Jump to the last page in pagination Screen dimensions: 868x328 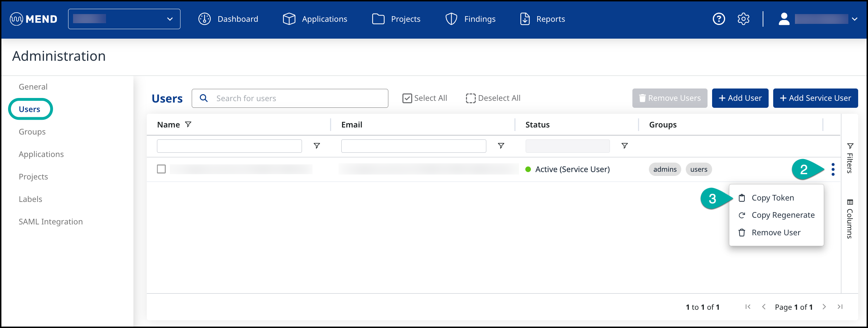(840, 307)
